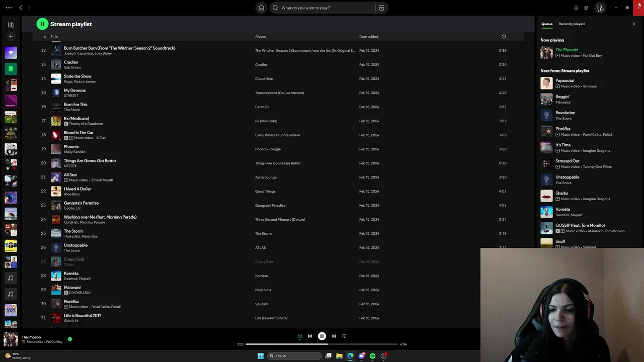The width and height of the screenshot is (644, 362).
Task: Select 'Malování' track row
Action: (278, 290)
